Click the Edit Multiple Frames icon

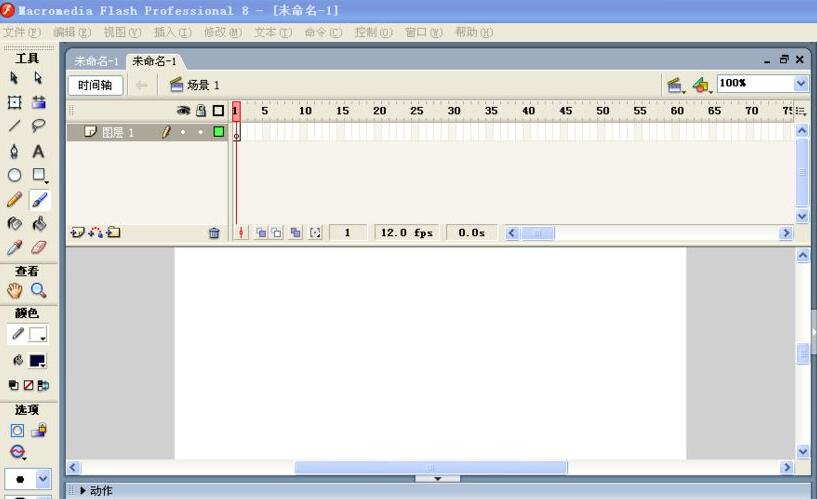coord(295,232)
